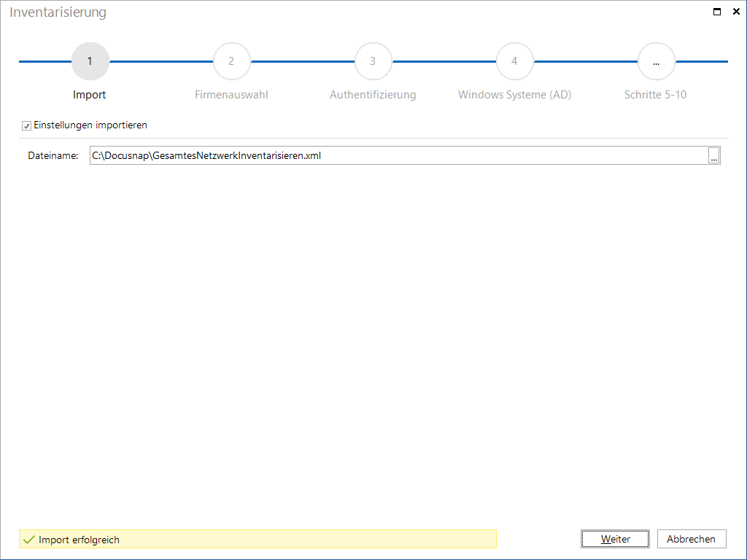Viewport: 747px width, 560px height.
Task: Maximize the Inventarisierung window
Action: [717, 12]
